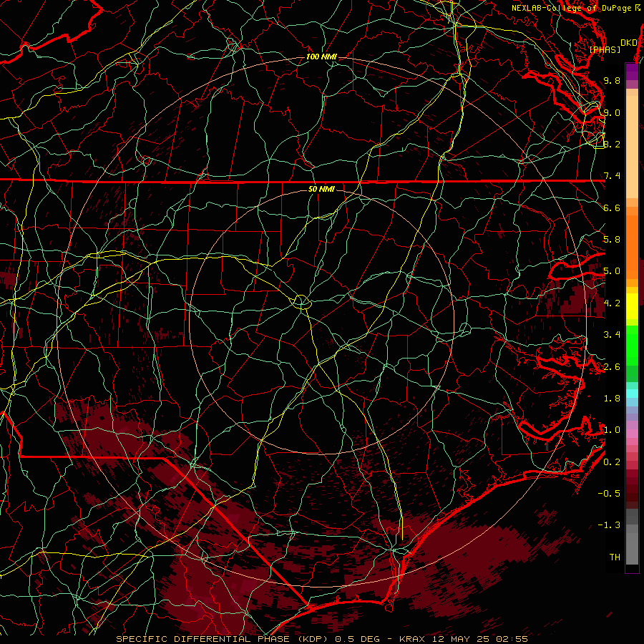644x644 pixels.
Task: Click the DKD unit label above scale
Action: tap(628, 42)
